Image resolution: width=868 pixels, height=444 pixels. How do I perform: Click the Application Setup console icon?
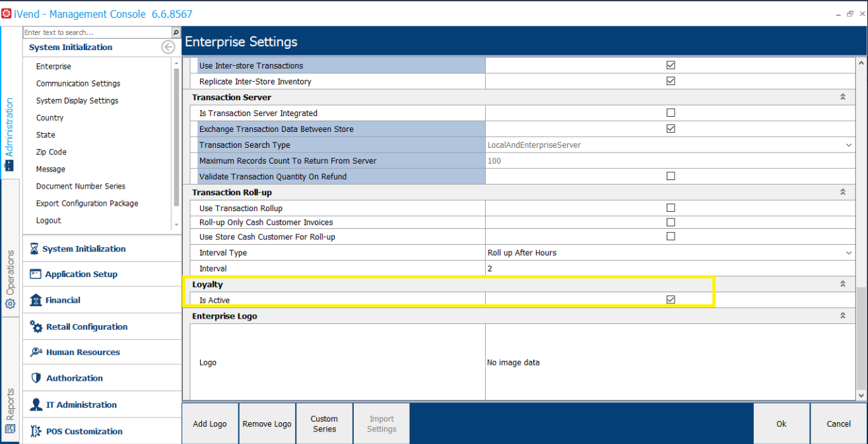pyautogui.click(x=36, y=274)
